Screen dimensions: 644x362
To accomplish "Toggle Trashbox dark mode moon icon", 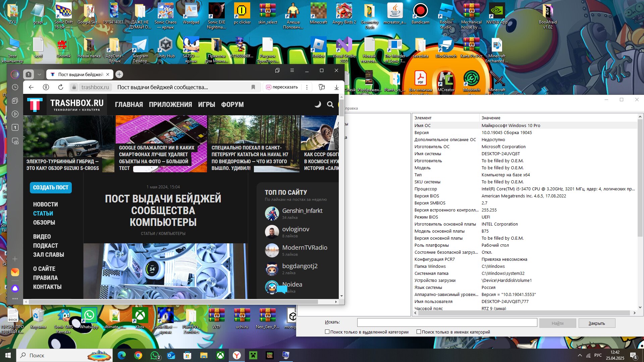I will click(317, 105).
